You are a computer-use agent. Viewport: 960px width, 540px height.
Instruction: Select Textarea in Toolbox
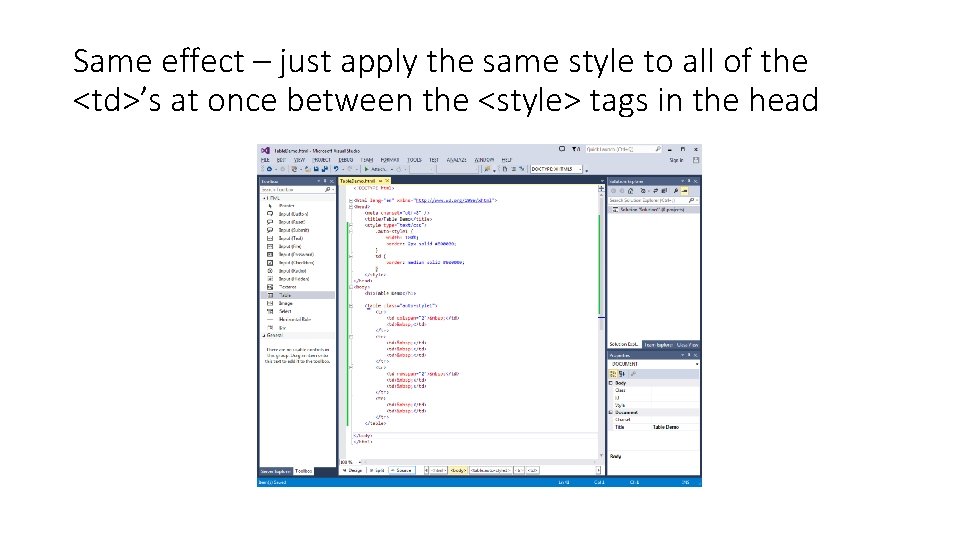(287, 287)
